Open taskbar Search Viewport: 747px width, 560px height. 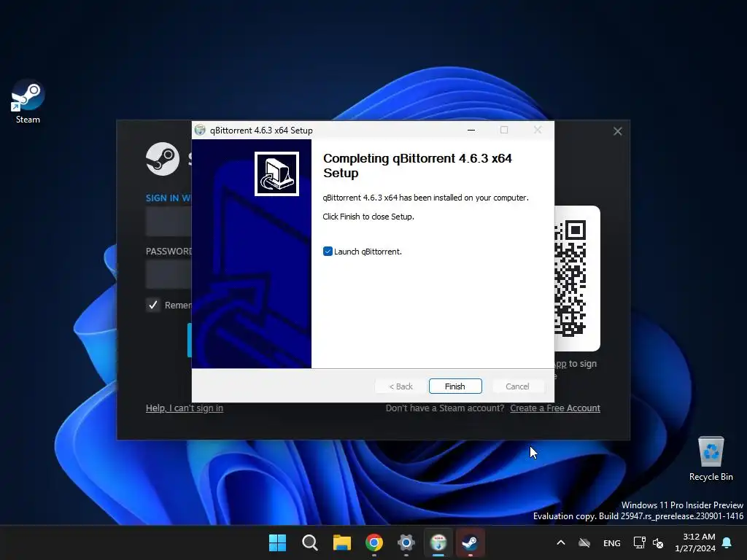click(x=309, y=542)
